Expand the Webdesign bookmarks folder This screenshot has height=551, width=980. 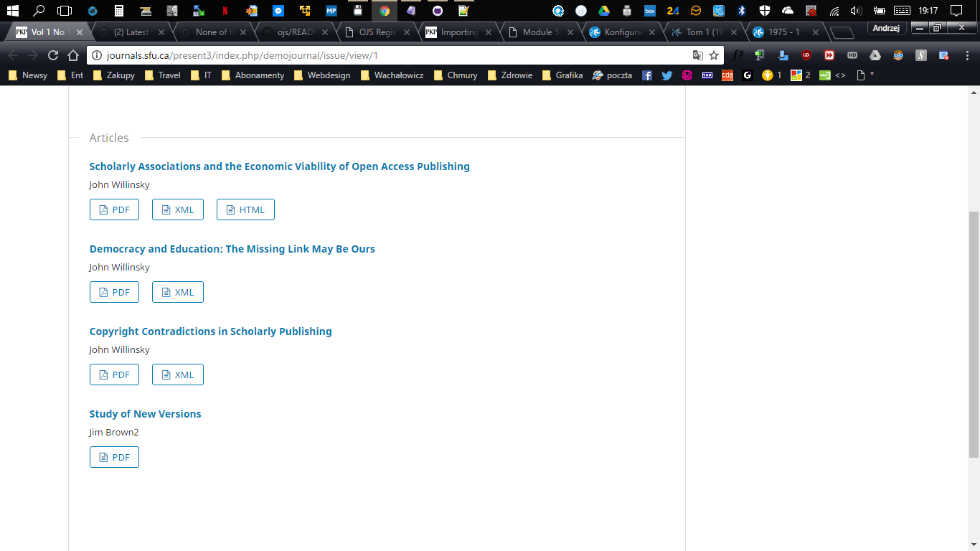322,75
